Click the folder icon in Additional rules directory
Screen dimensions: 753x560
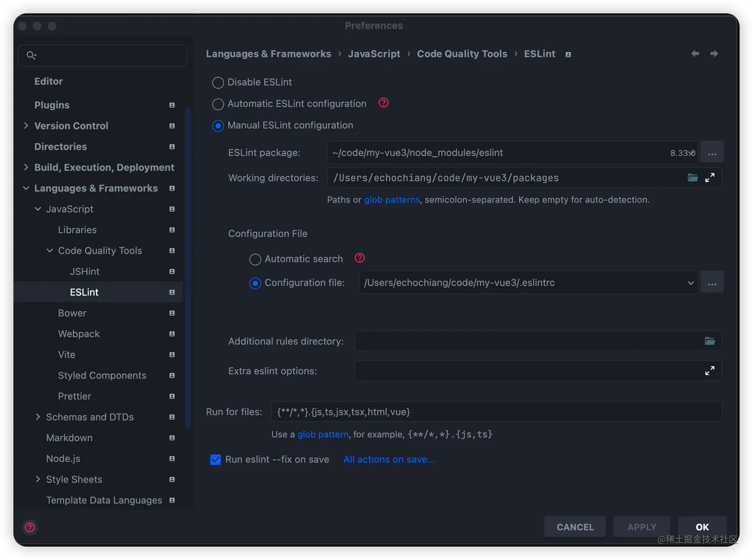click(710, 341)
